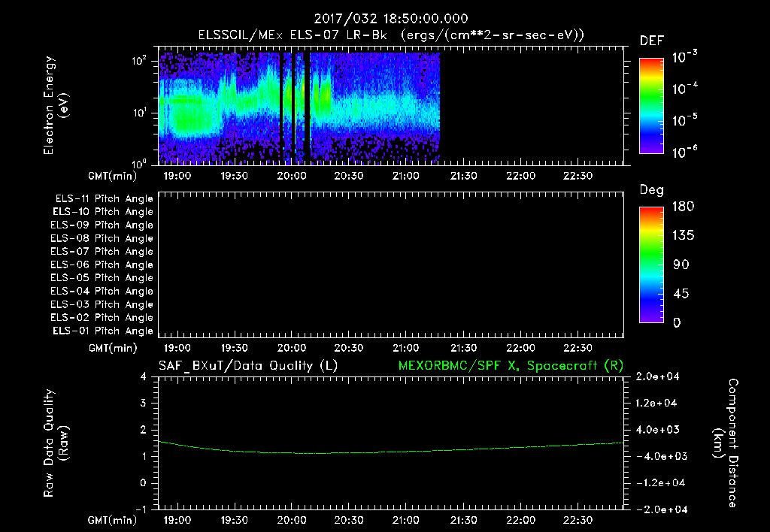Click the 10^-6 label on the DEF scale
Screen dimensions: 770x532
684,152
